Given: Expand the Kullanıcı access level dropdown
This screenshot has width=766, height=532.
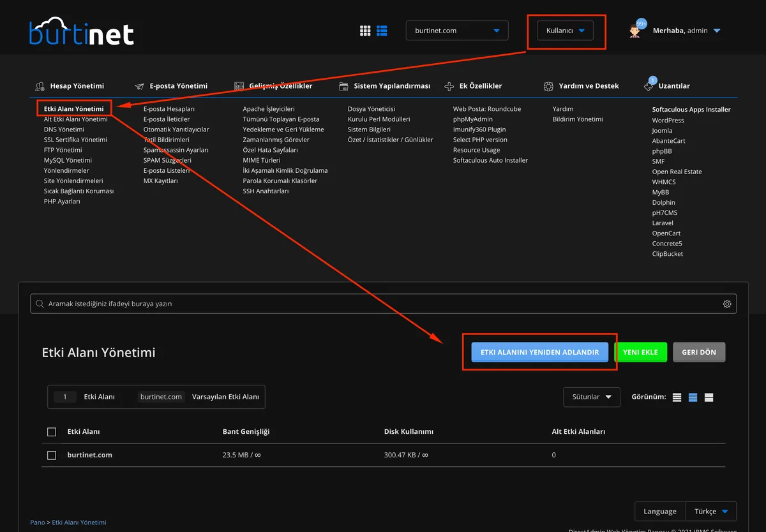Looking at the screenshot, I should click(566, 31).
